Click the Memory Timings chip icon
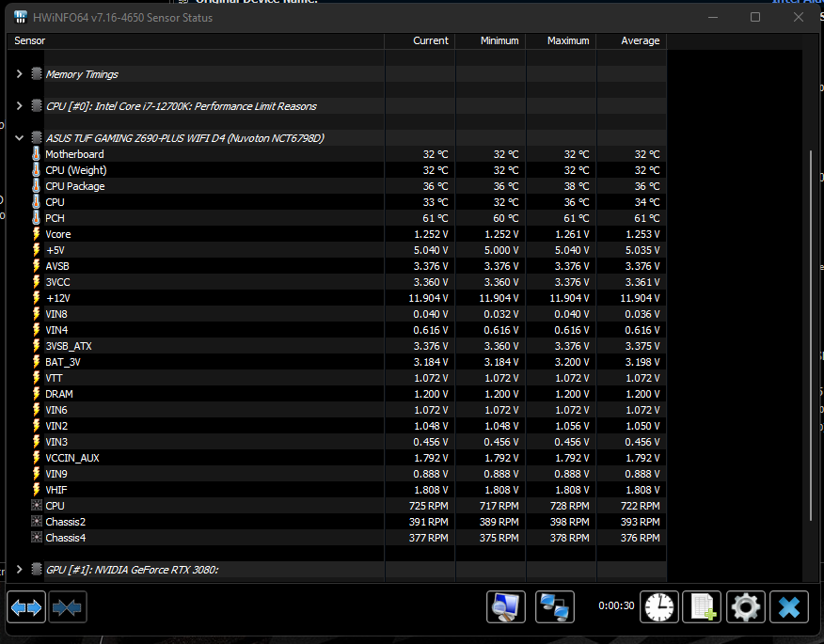 37,73
